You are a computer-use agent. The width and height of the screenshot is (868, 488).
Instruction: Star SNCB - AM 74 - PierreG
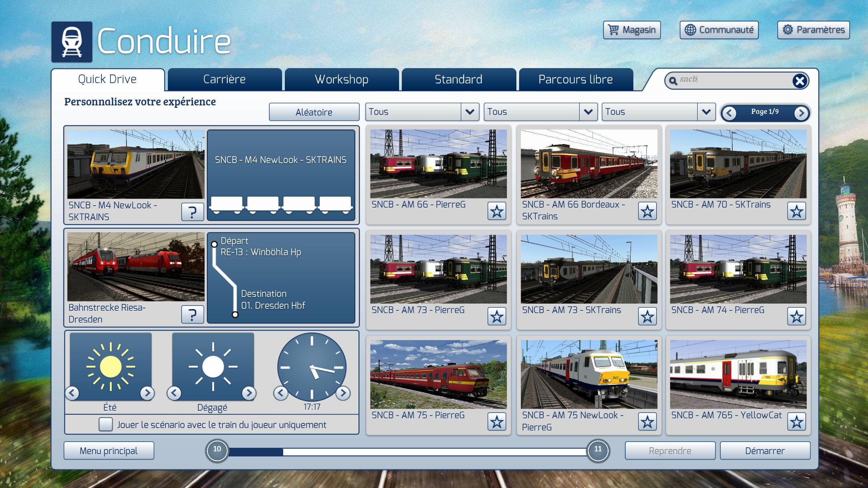[796, 317]
